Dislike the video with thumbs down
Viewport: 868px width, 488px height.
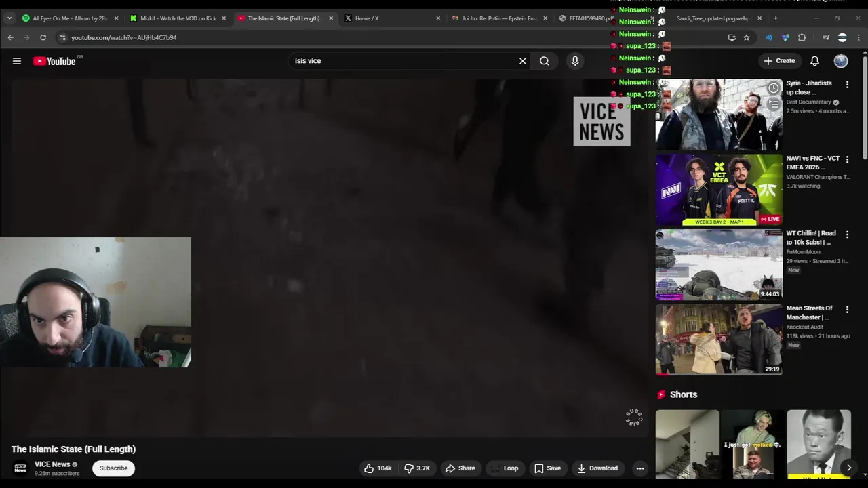coord(417,468)
